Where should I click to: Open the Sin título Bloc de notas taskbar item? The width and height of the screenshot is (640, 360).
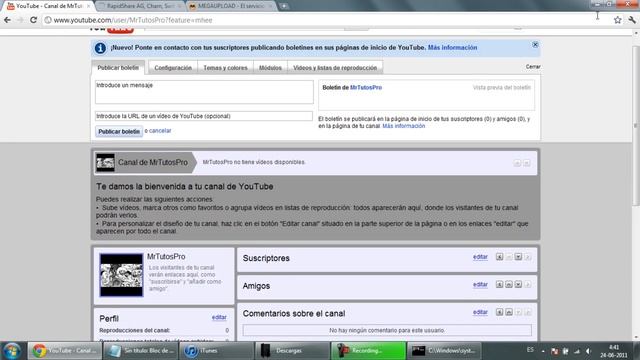pos(141,351)
